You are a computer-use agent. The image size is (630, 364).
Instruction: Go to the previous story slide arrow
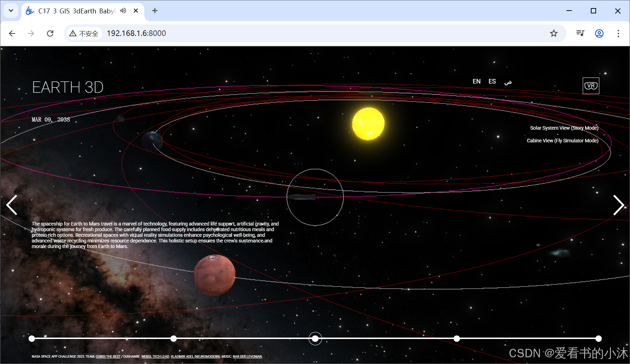tap(12, 205)
